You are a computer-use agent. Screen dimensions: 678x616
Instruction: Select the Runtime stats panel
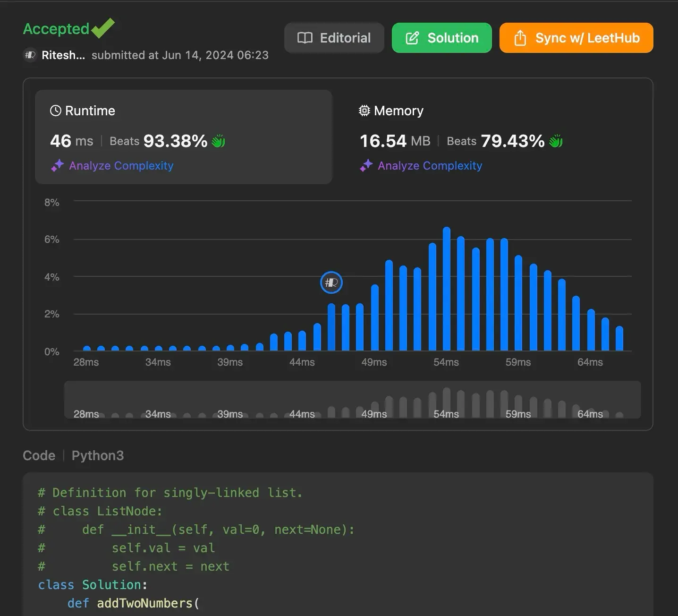[x=183, y=137]
